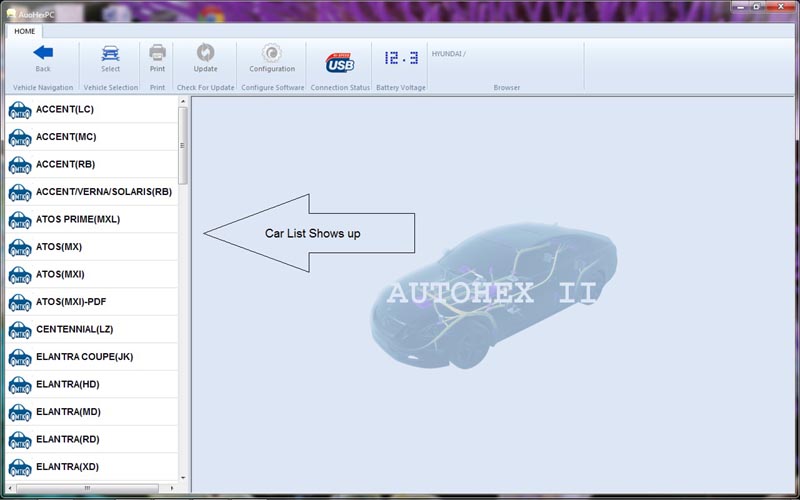800x500 pixels.
Task: Click car icon beside ACCENT/VERNA/SOLARIS(RB)
Action: pos(20,192)
